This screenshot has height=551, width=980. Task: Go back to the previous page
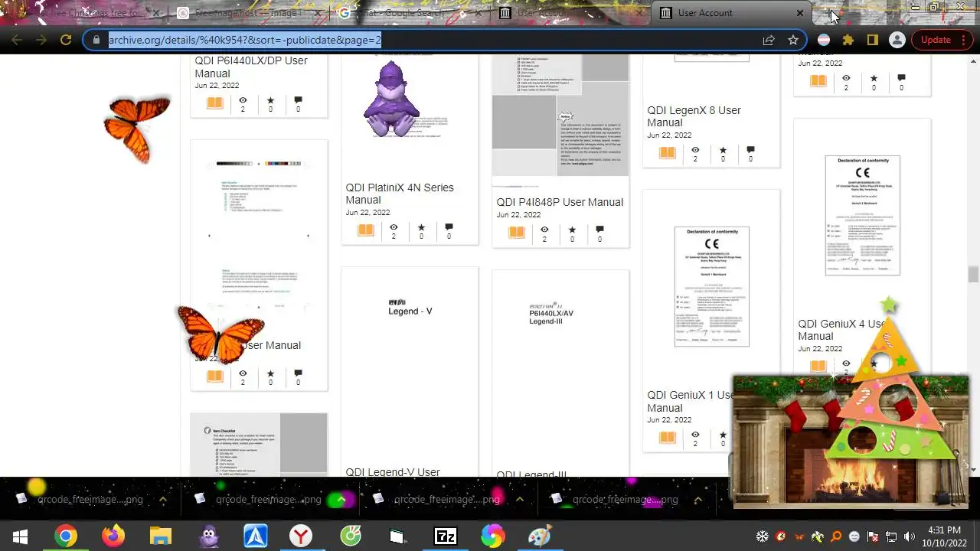click(17, 40)
